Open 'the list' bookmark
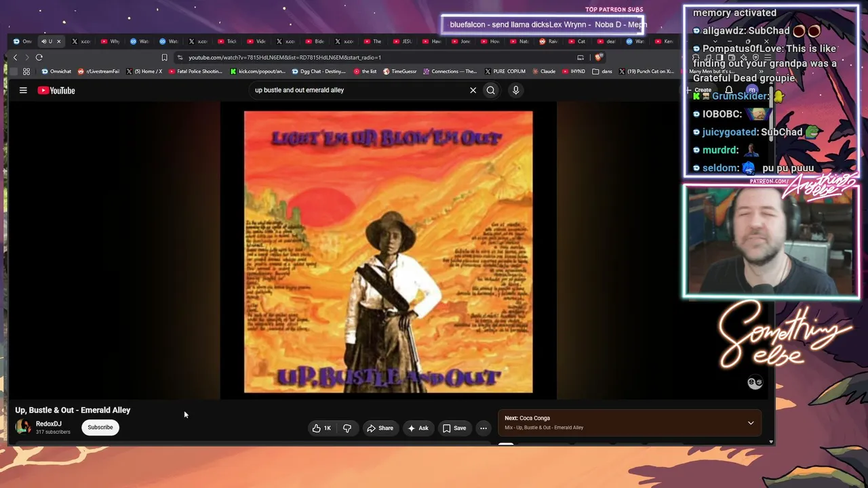 tap(365, 71)
